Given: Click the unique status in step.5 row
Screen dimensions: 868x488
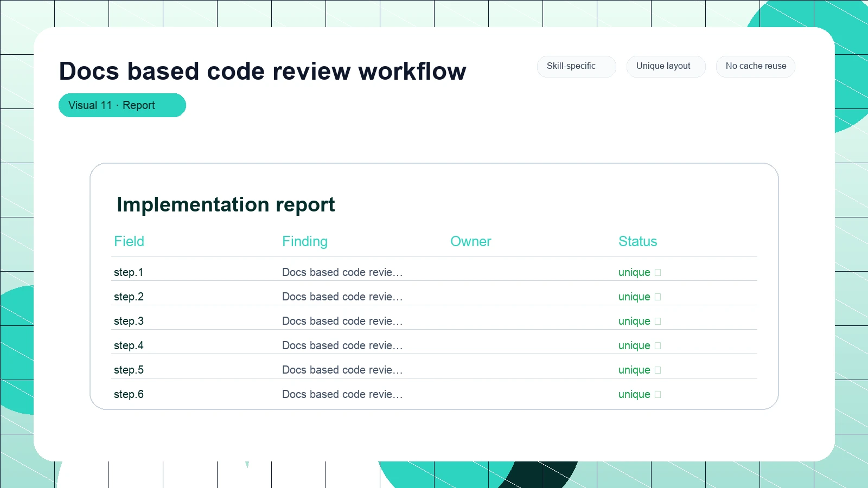Looking at the screenshot, I should click(639, 370).
